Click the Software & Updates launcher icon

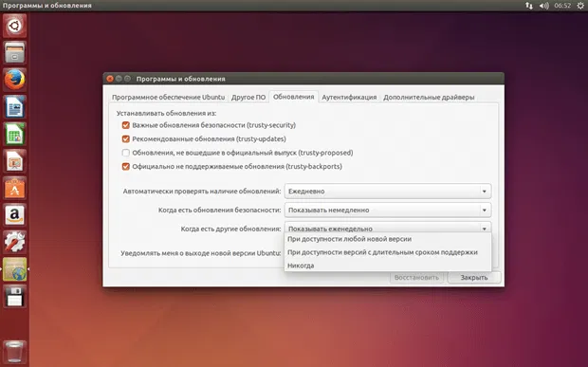[14, 269]
